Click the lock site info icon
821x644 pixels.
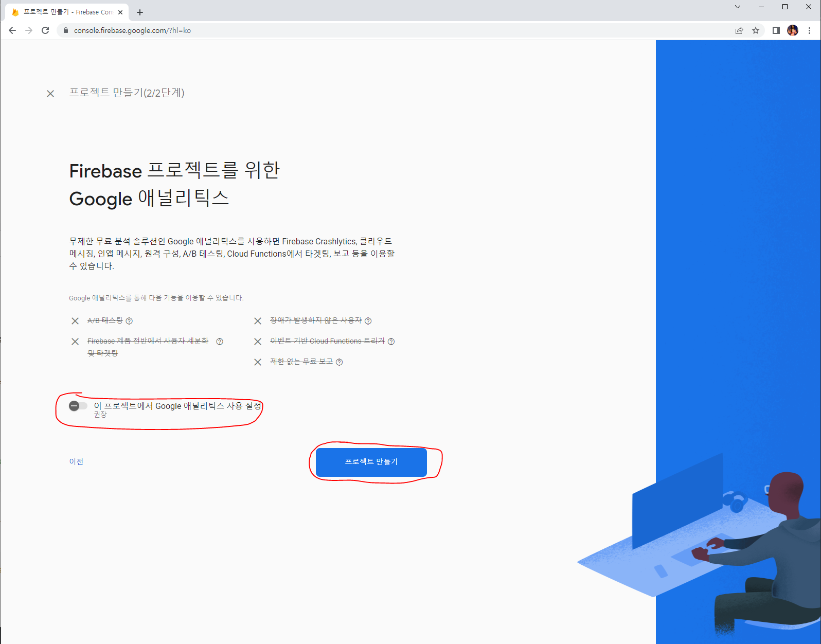tap(65, 30)
